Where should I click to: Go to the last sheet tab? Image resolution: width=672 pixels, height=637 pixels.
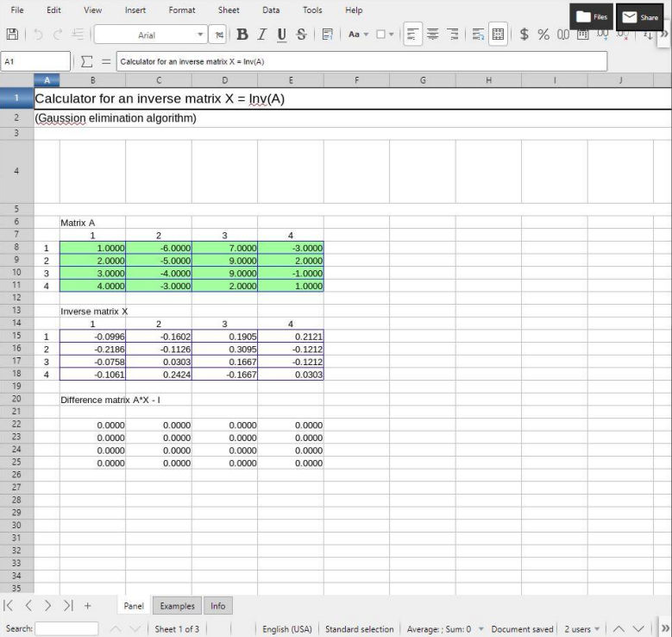pos(68,606)
